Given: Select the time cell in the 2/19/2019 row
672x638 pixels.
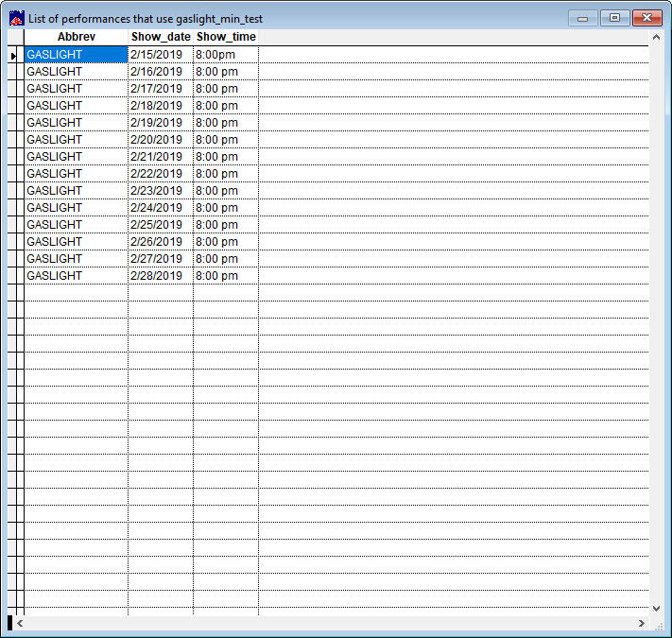Looking at the screenshot, I should pos(226,123).
